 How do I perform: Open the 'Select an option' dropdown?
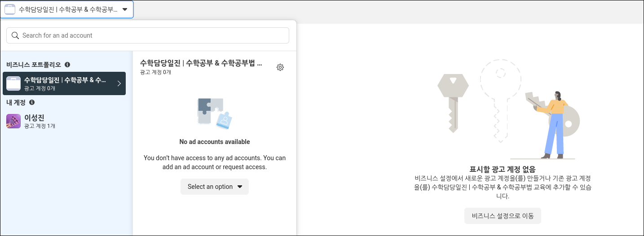215,187
